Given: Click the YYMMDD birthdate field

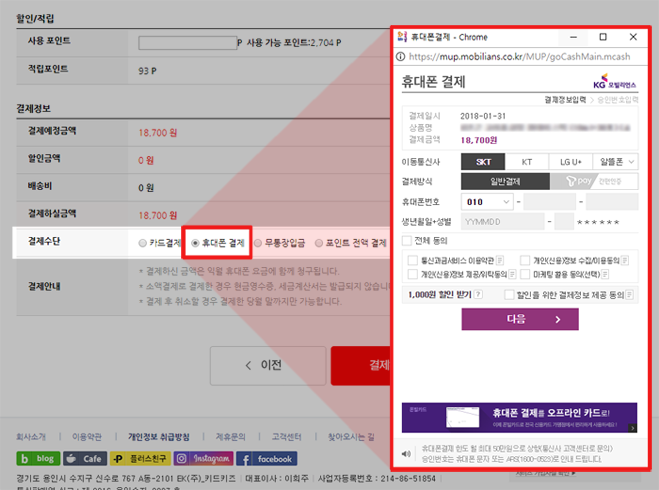Looking at the screenshot, I should [x=502, y=222].
